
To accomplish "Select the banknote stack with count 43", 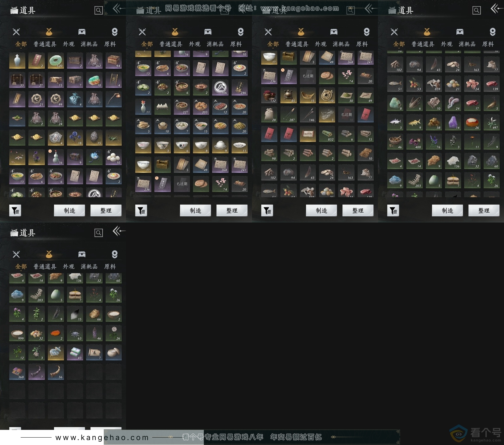I will (x=75, y=353).
